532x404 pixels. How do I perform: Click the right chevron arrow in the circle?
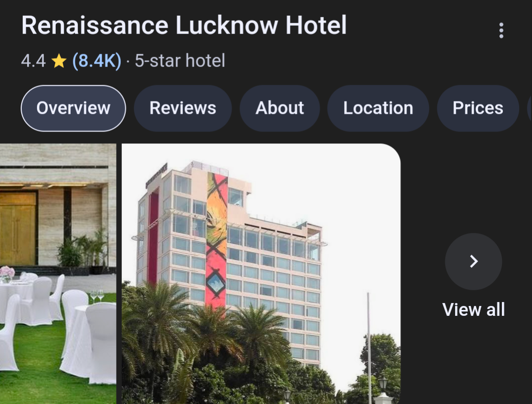tap(473, 261)
